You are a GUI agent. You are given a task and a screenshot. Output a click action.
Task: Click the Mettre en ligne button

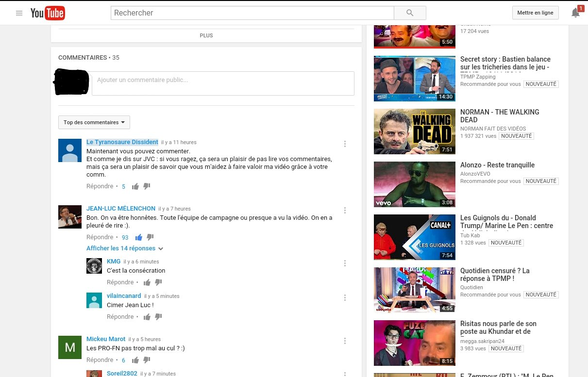coord(535,13)
